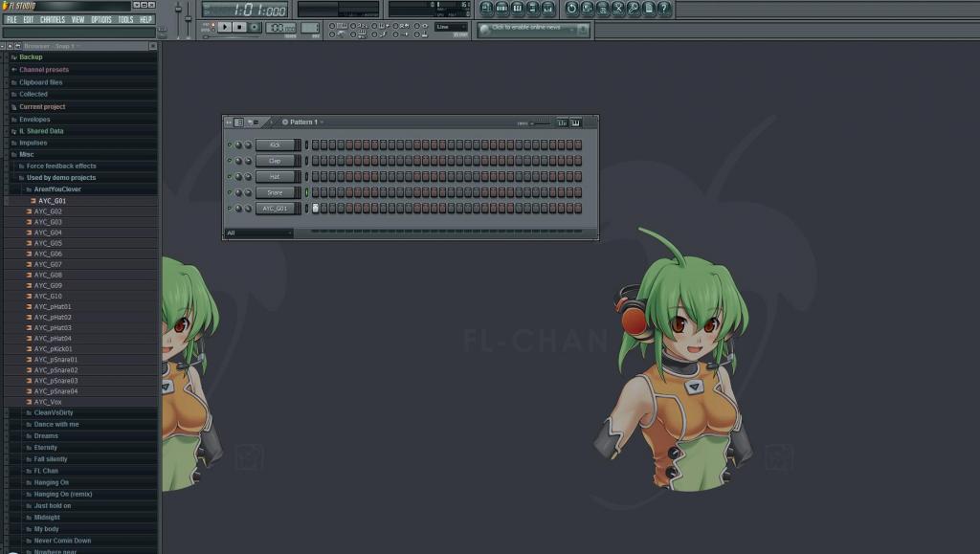Screen dimensions: 980x554
Task: Open the TOOLS menu
Action: 125,19
